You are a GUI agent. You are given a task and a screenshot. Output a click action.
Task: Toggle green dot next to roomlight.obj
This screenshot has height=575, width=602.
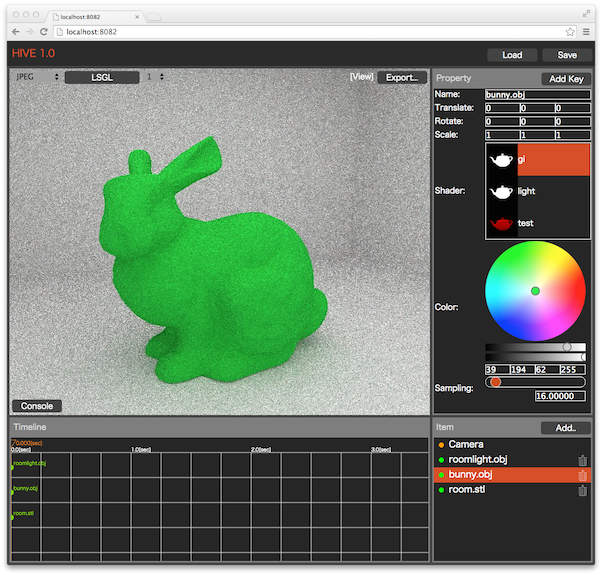click(x=441, y=460)
